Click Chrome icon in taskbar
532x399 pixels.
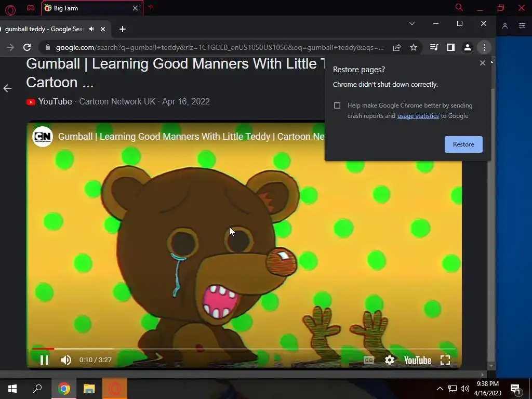(x=63, y=389)
